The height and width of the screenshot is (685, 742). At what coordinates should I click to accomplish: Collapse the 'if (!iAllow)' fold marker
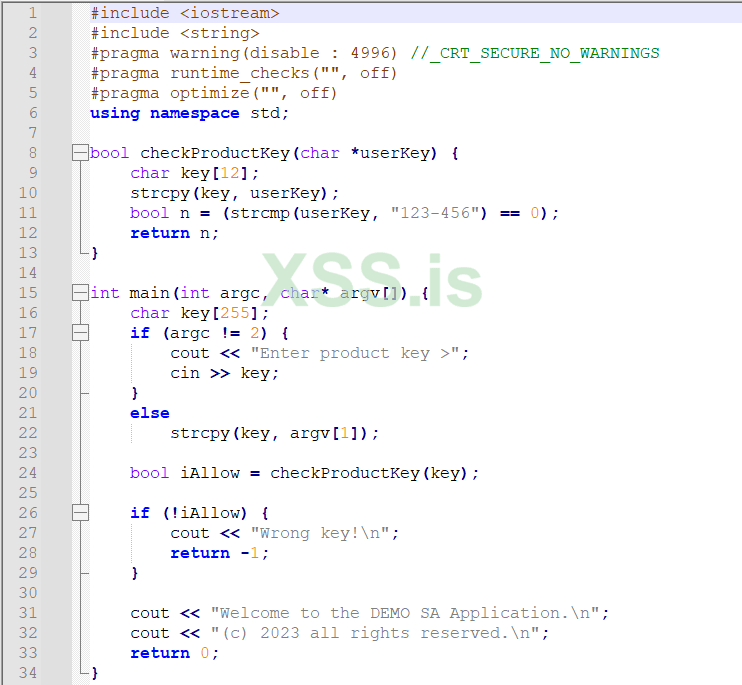80,513
